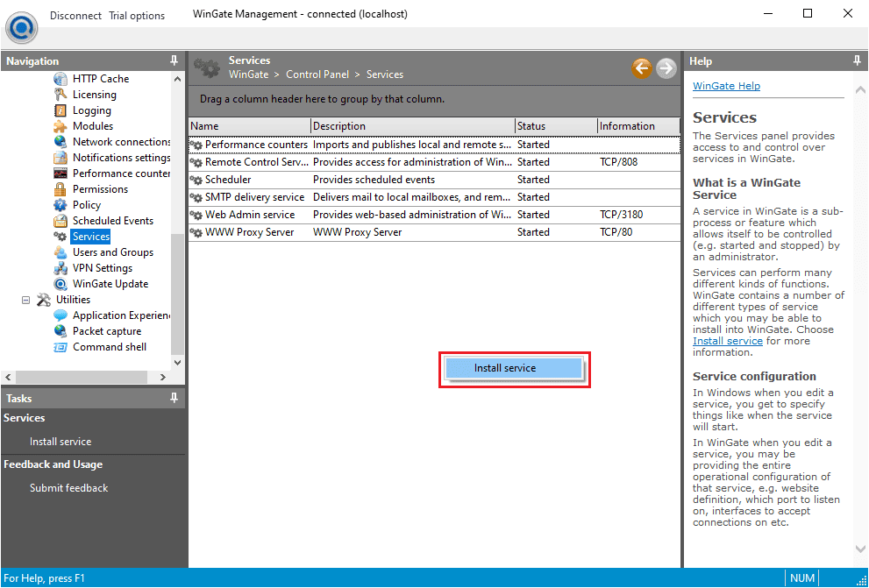Viewport: 869px width, 588px height.
Task: Click TCP/80 information cell
Action: point(616,232)
